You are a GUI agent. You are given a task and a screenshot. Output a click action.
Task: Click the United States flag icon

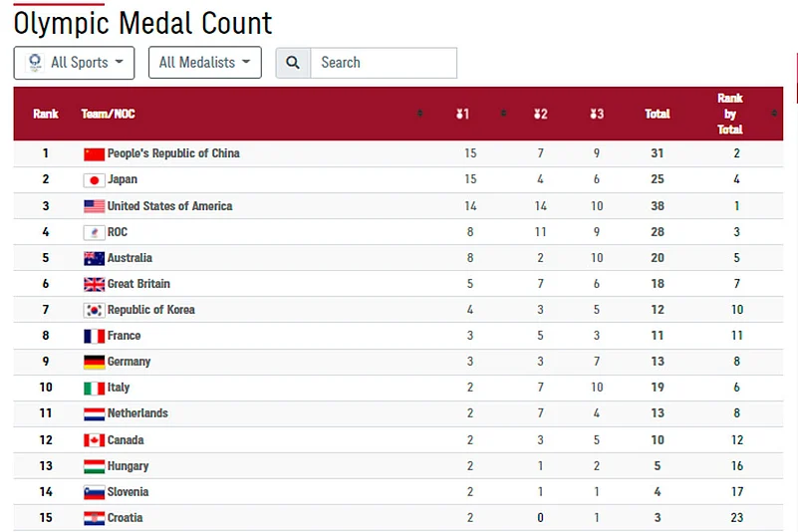click(94, 206)
